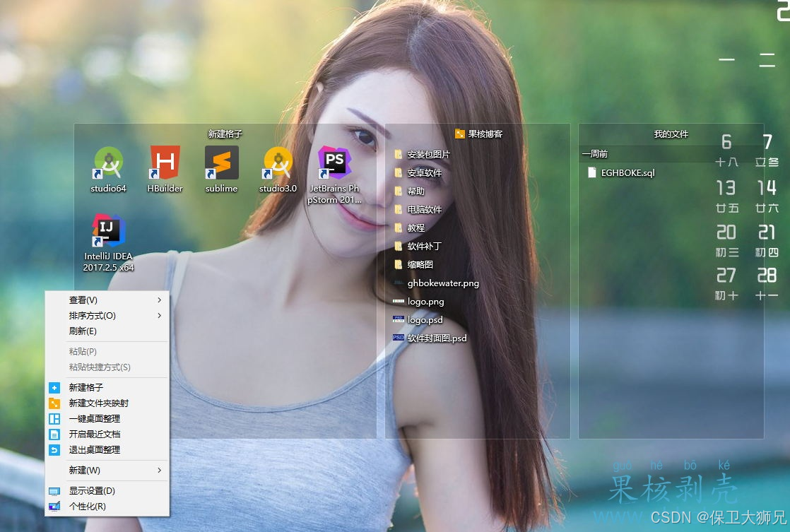Select the 电脑软件 folder name
The height and width of the screenshot is (532, 790).
[424, 210]
